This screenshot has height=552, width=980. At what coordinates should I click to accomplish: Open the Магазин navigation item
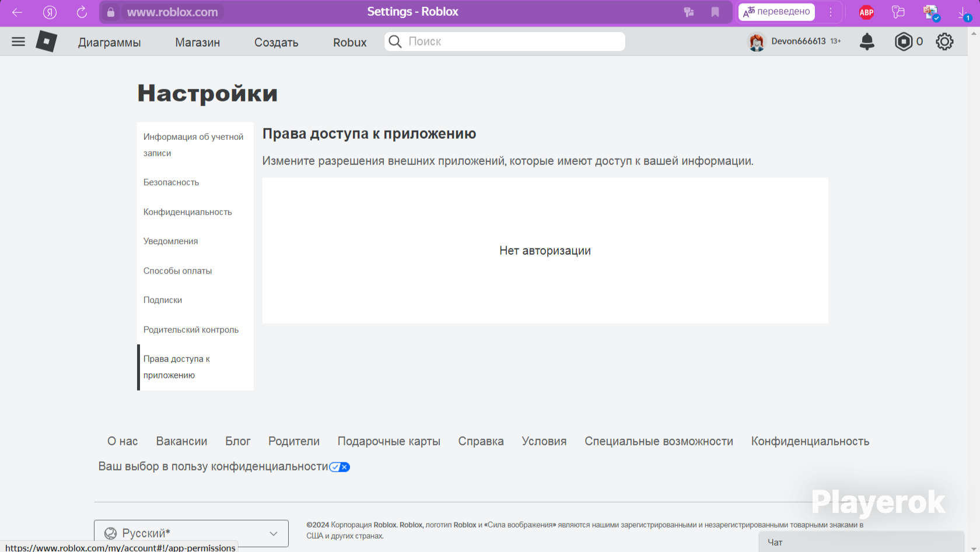[x=198, y=42]
